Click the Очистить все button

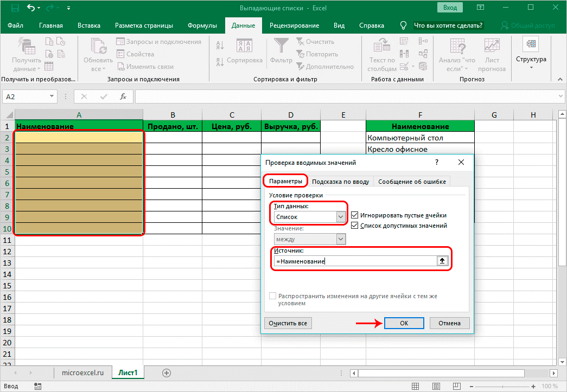tap(288, 323)
